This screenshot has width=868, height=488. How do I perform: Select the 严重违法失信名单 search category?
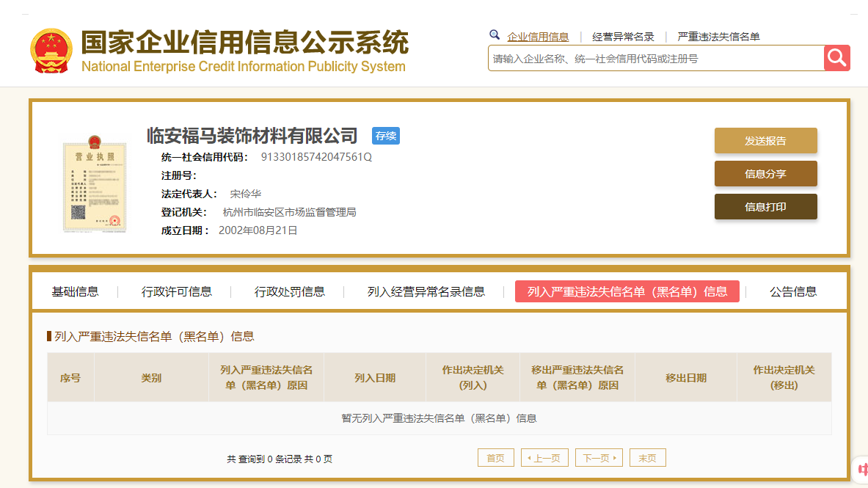click(x=718, y=37)
